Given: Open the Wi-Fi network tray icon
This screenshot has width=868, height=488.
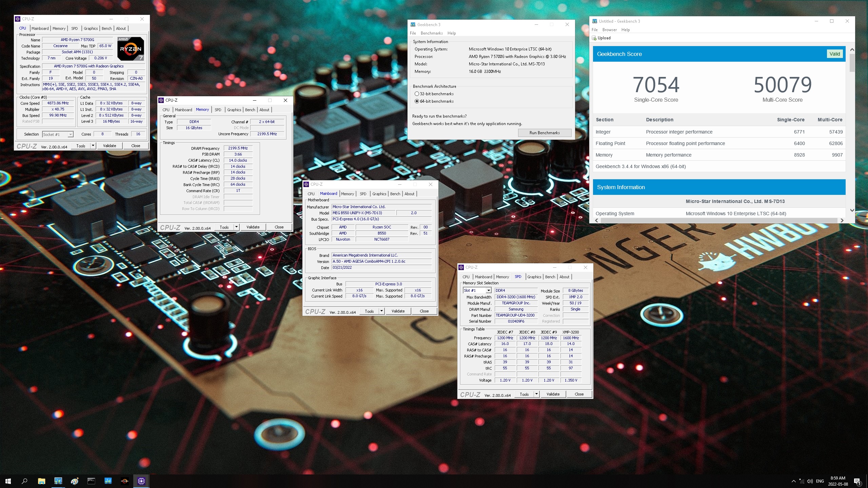Looking at the screenshot, I should coord(802,481).
